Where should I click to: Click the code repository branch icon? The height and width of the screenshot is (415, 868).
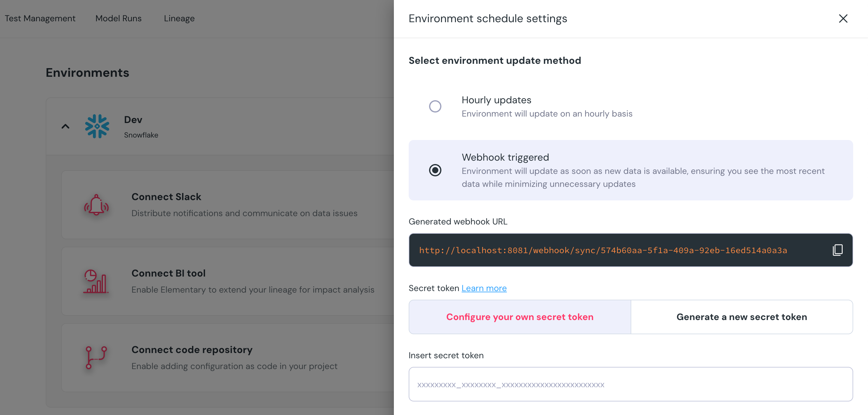96,357
